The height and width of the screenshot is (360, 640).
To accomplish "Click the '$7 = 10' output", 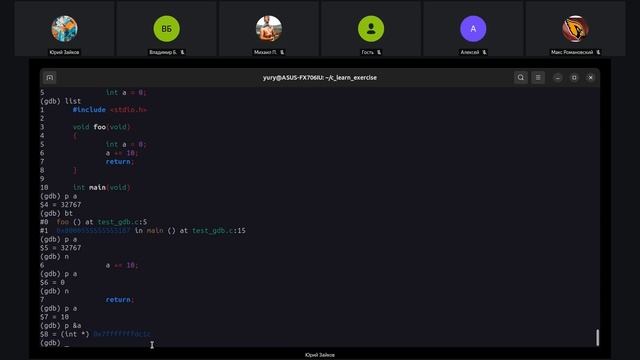I will click(55, 317).
